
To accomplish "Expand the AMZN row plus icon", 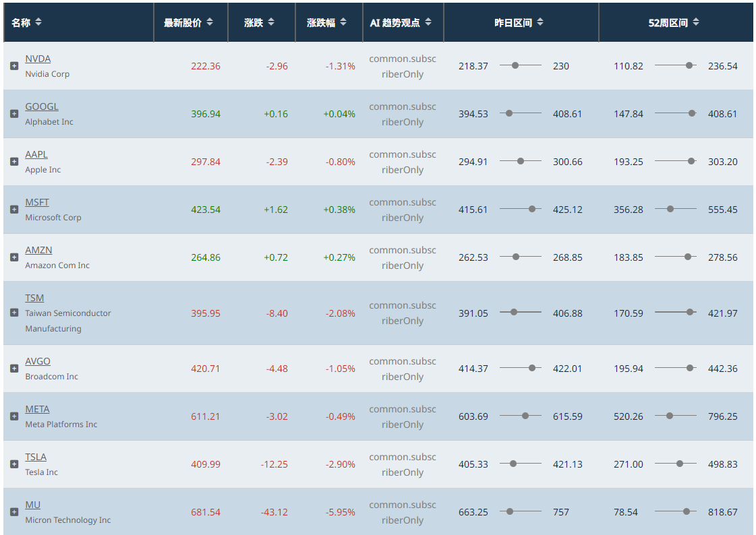I will tap(14, 257).
